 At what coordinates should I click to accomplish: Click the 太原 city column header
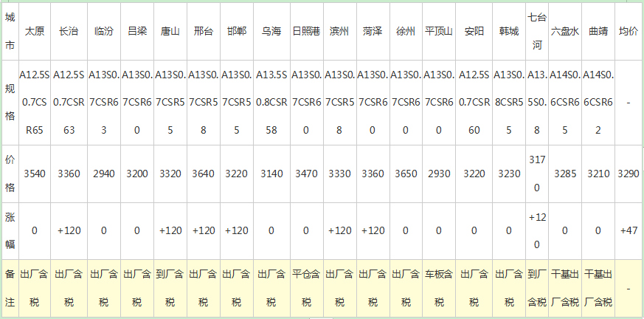pyautogui.click(x=34, y=32)
